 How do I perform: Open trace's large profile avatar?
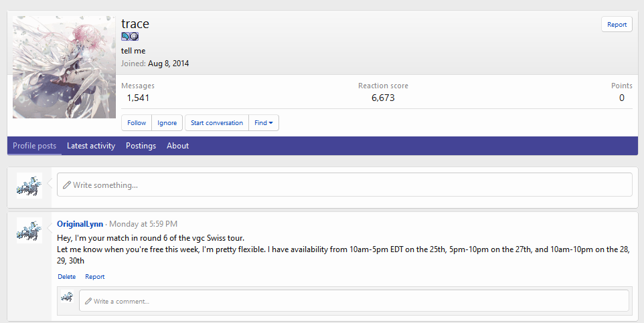coord(64,67)
